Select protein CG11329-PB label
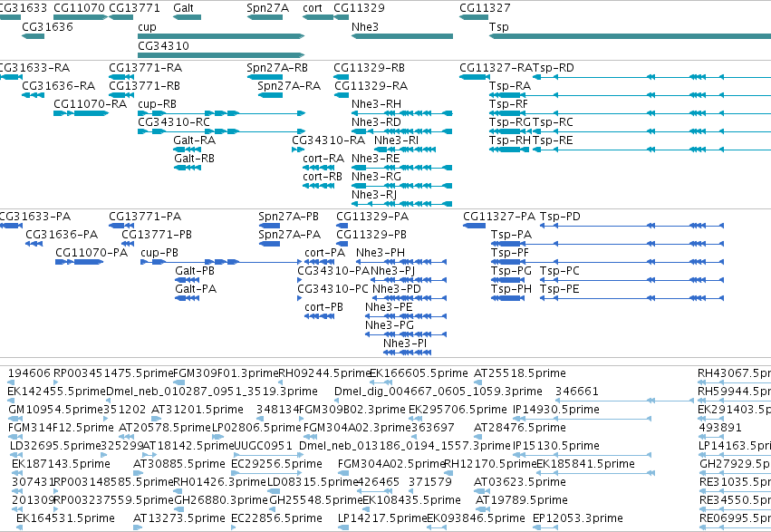The image size is (771, 532). click(371, 235)
